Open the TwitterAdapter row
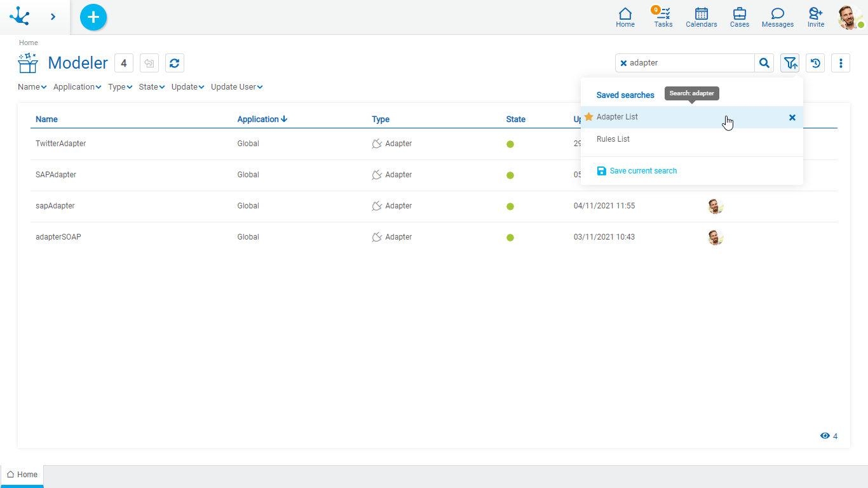This screenshot has height=488, width=868. point(434,144)
